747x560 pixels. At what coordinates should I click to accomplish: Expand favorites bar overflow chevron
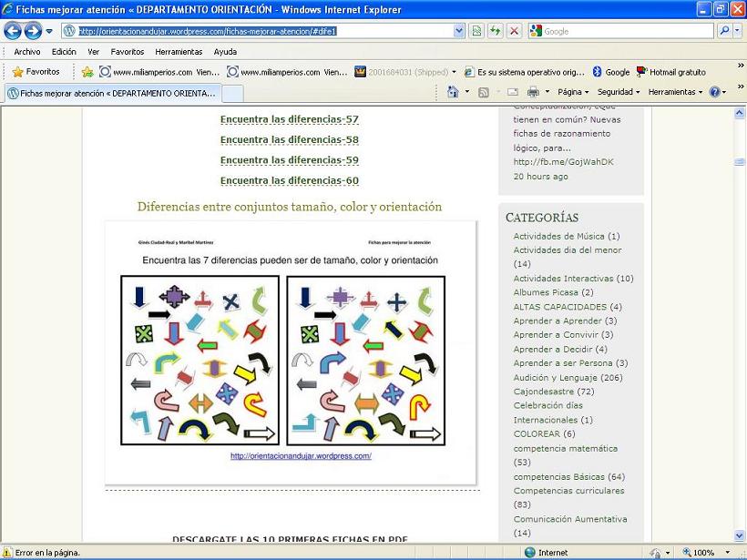tap(741, 66)
